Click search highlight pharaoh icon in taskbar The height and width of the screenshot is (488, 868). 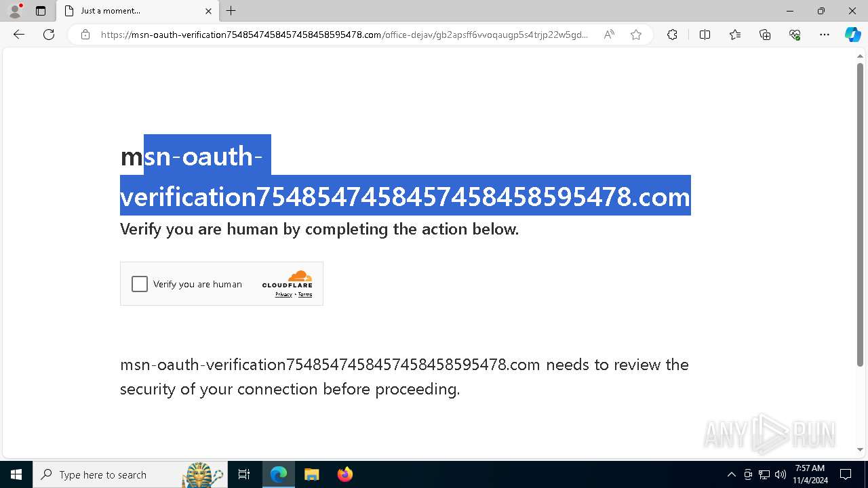point(203,474)
